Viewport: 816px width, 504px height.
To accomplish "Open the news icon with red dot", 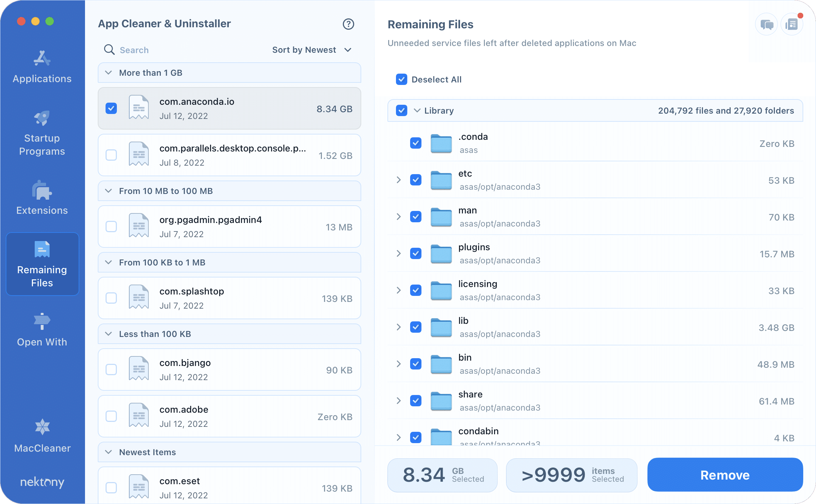I will coord(792,25).
